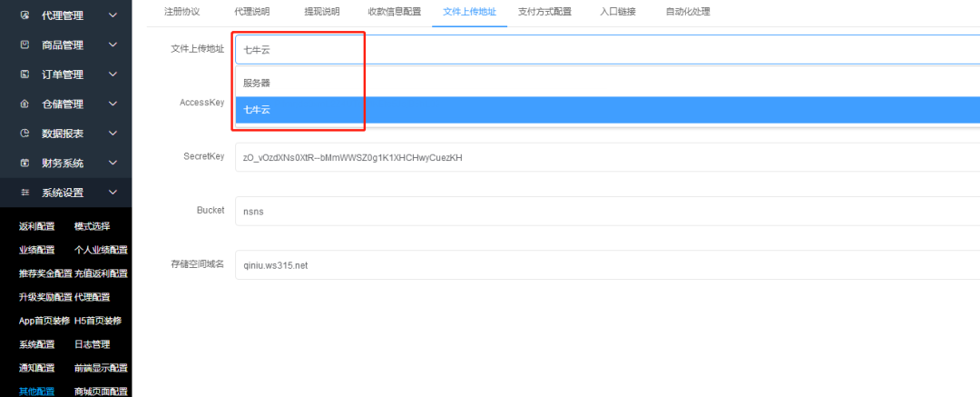Open App首页装修 submenu link
980x397 pixels.
[x=44, y=321]
